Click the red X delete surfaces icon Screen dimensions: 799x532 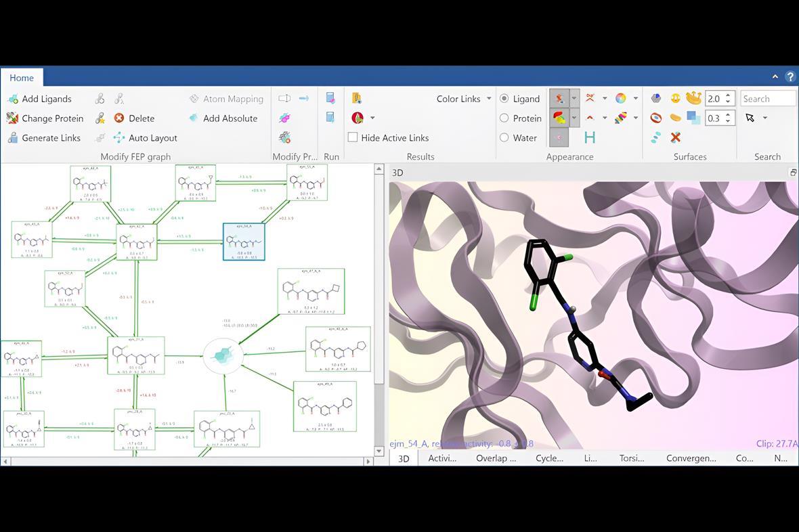tap(675, 137)
